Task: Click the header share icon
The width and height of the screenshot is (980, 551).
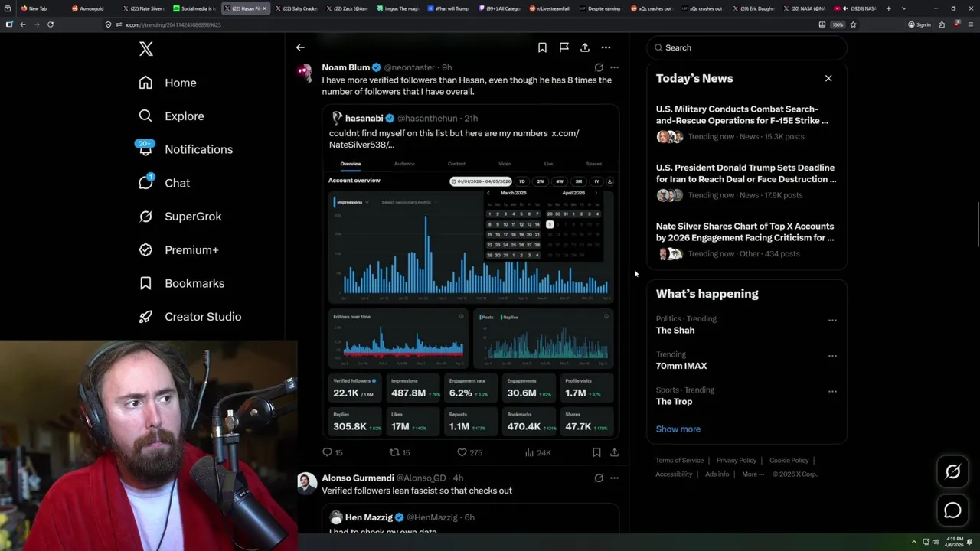Action: pos(585,47)
